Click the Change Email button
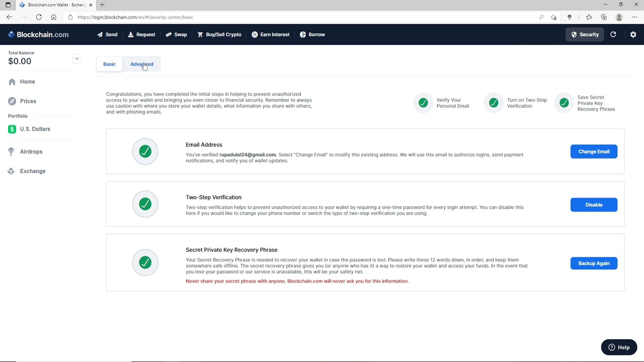 (x=594, y=151)
